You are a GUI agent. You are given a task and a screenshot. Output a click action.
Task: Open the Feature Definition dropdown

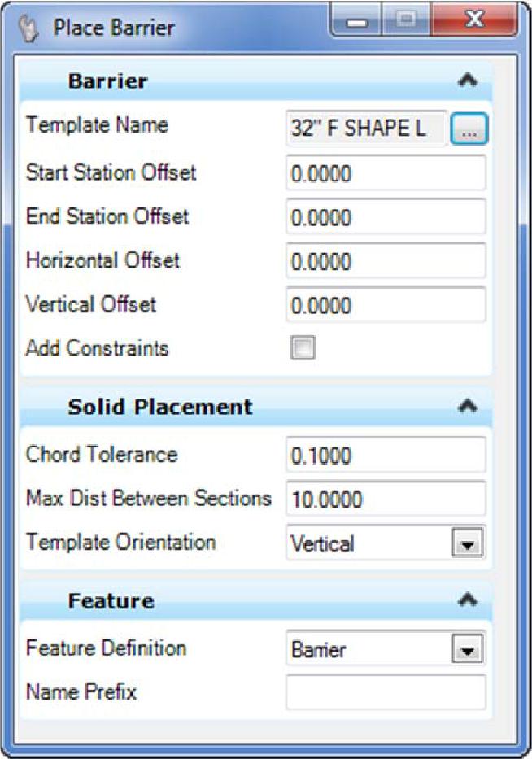(467, 650)
